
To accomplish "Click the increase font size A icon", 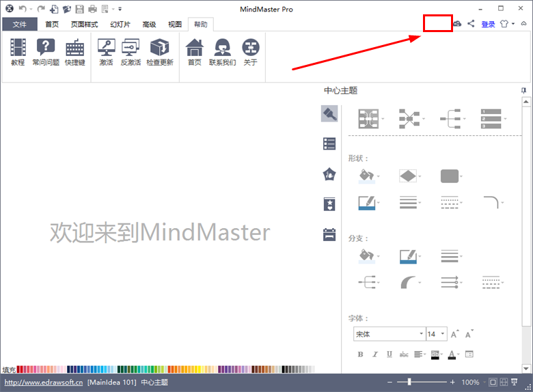I will coord(455,334).
